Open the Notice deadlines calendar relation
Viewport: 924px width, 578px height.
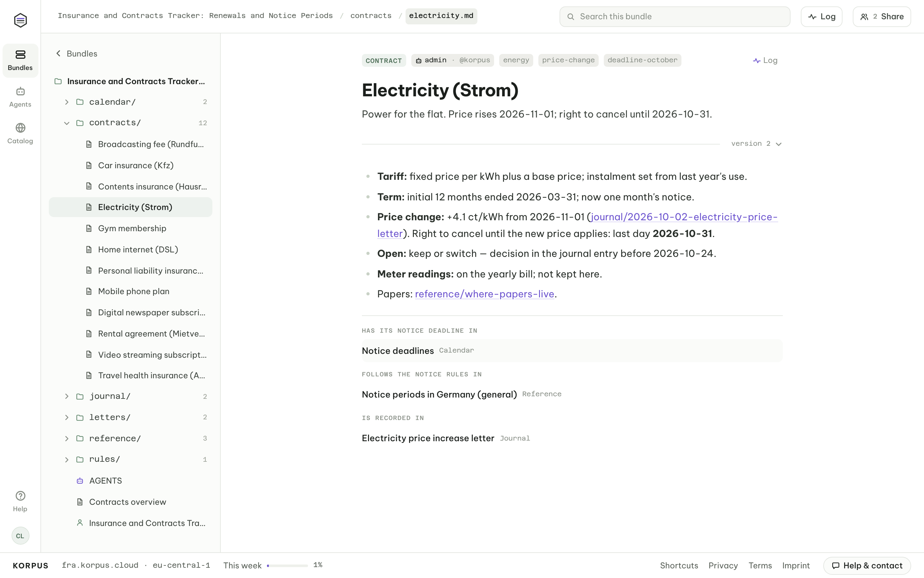(572, 351)
